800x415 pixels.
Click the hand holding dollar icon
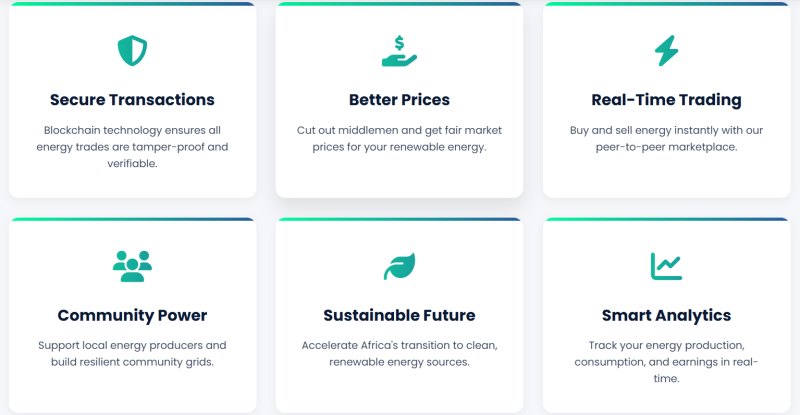coord(399,50)
